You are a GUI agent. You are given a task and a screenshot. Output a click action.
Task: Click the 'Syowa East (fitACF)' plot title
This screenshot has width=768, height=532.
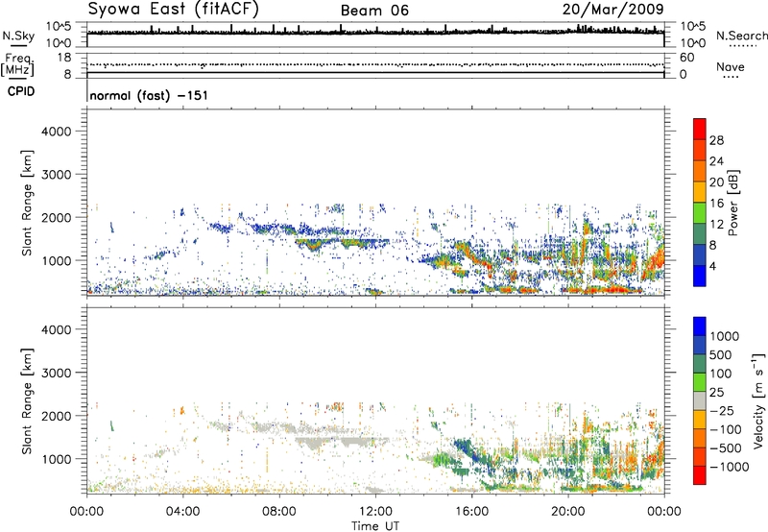pos(174,10)
